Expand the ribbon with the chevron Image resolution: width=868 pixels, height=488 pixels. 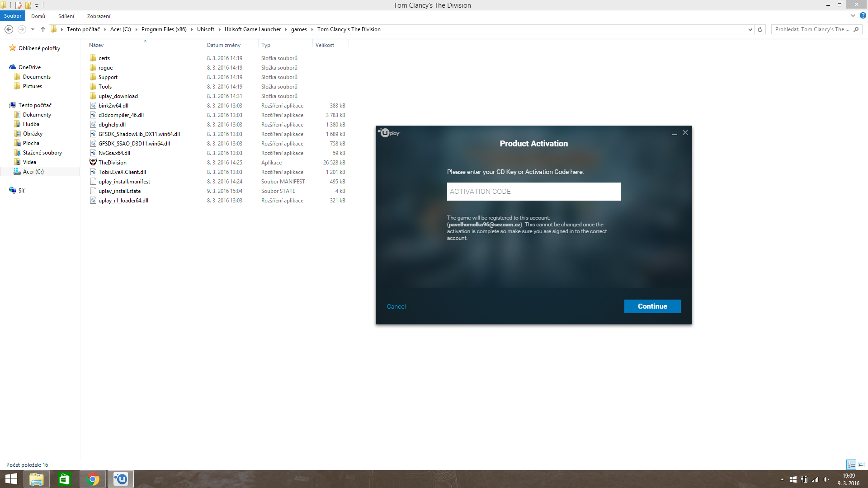853,15
